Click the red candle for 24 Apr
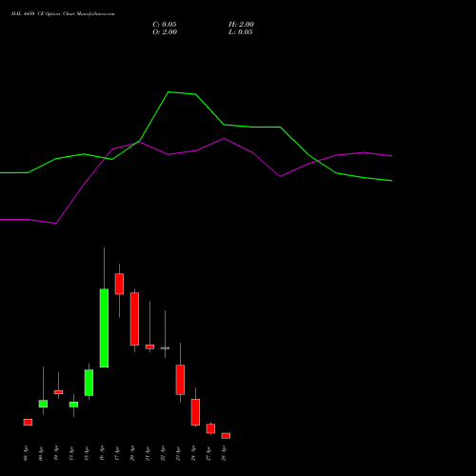The height and width of the screenshot is (476, 476). (x=195, y=412)
